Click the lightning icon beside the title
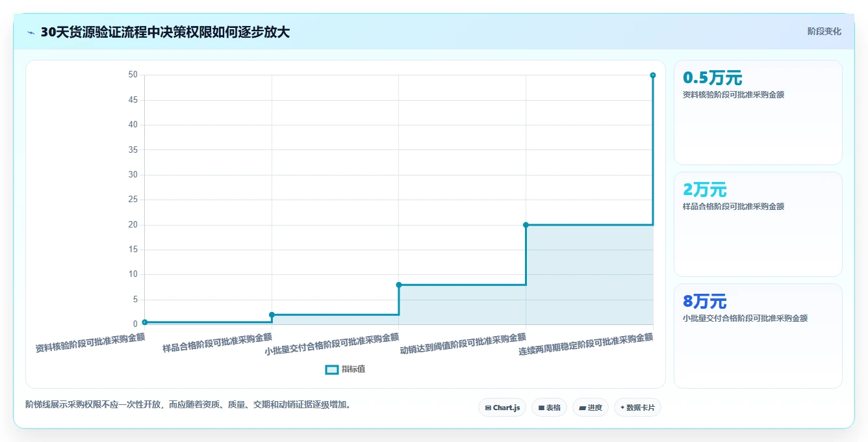The height and width of the screenshot is (442, 868). coord(31,32)
